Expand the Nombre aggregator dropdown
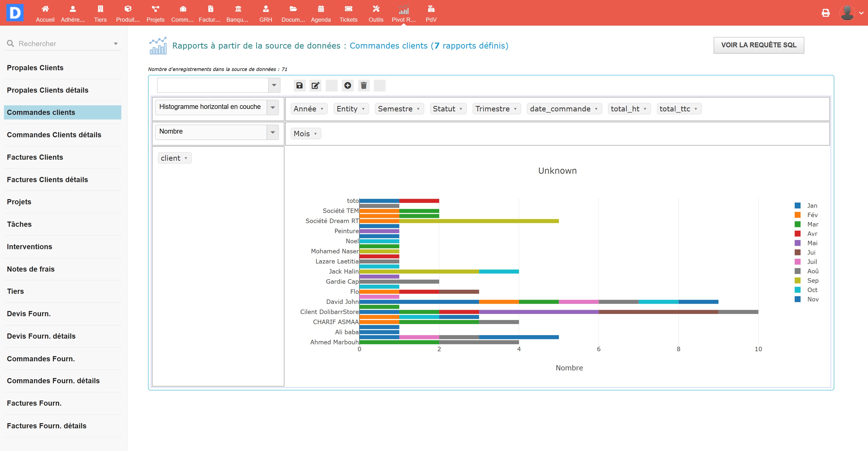 (x=273, y=132)
